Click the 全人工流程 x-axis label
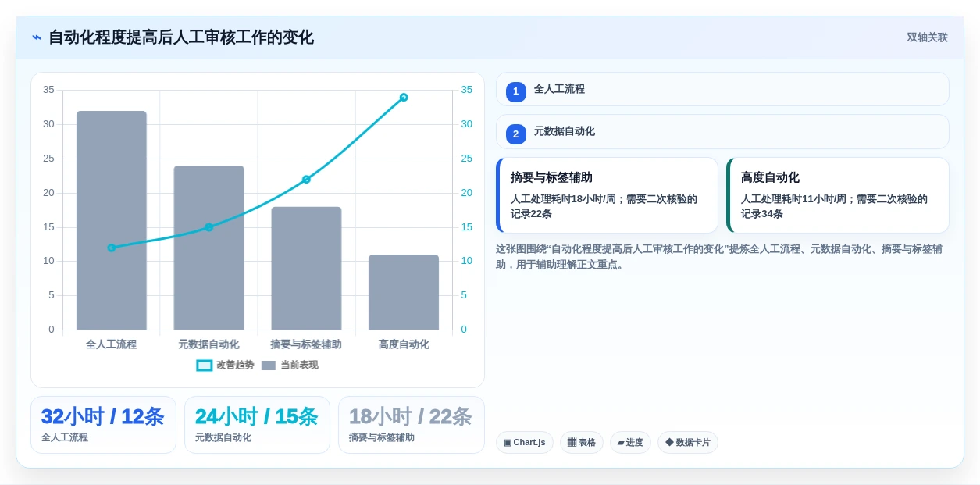Image resolution: width=980 pixels, height=485 pixels. 112,344
